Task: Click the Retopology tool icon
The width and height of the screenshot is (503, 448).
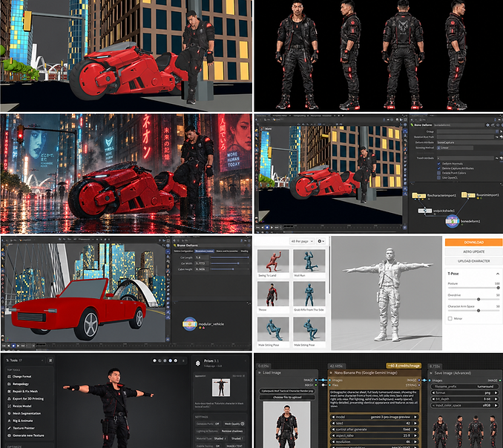Action: click(x=9, y=384)
